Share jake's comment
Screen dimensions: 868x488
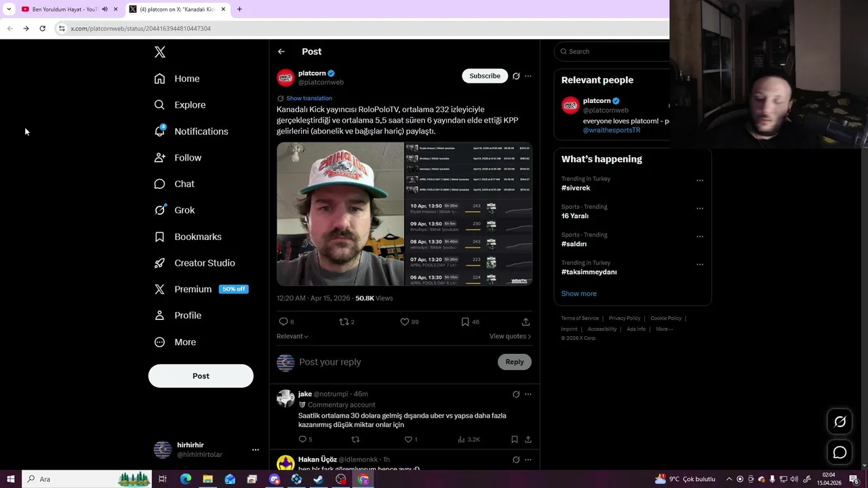[x=528, y=439]
